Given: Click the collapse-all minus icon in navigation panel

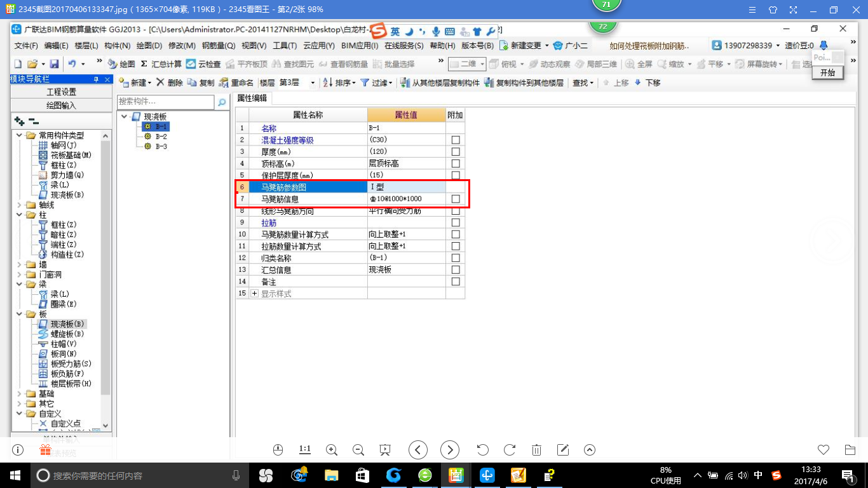Looking at the screenshot, I should pos(33,121).
